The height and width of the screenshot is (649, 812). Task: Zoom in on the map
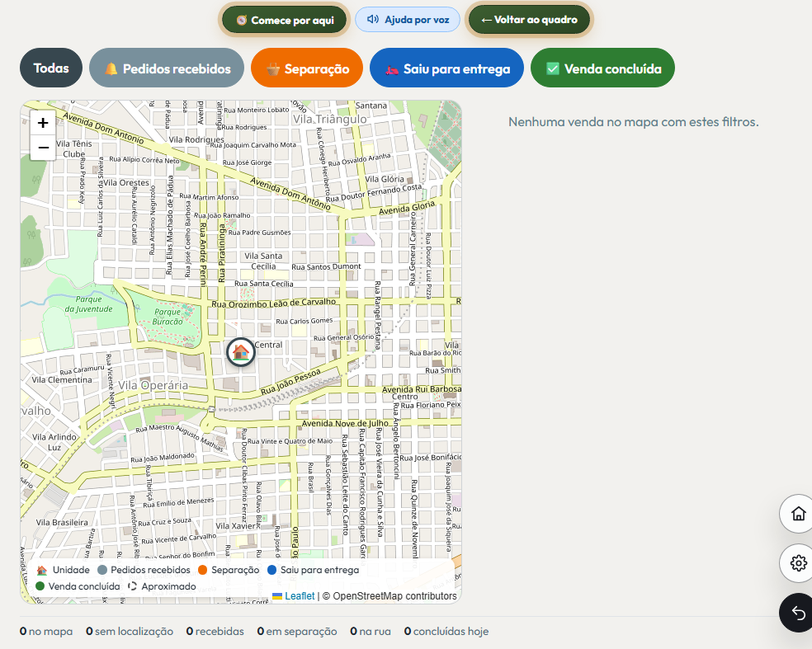(x=43, y=123)
